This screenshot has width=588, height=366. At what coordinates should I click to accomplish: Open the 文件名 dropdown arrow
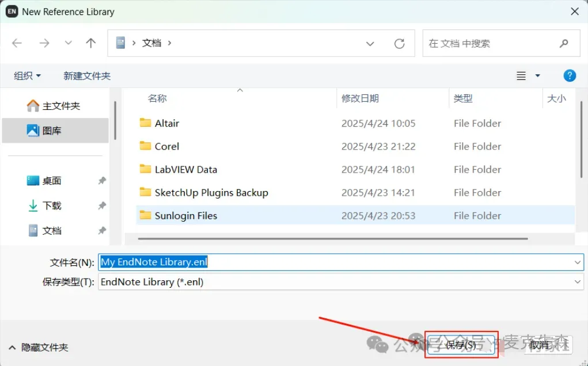click(x=578, y=262)
